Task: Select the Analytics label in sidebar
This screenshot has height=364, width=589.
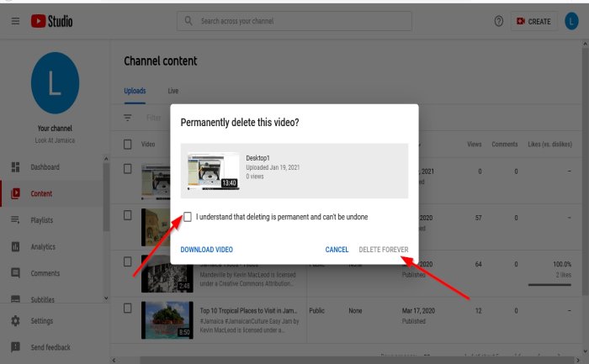Action: [43, 246]
